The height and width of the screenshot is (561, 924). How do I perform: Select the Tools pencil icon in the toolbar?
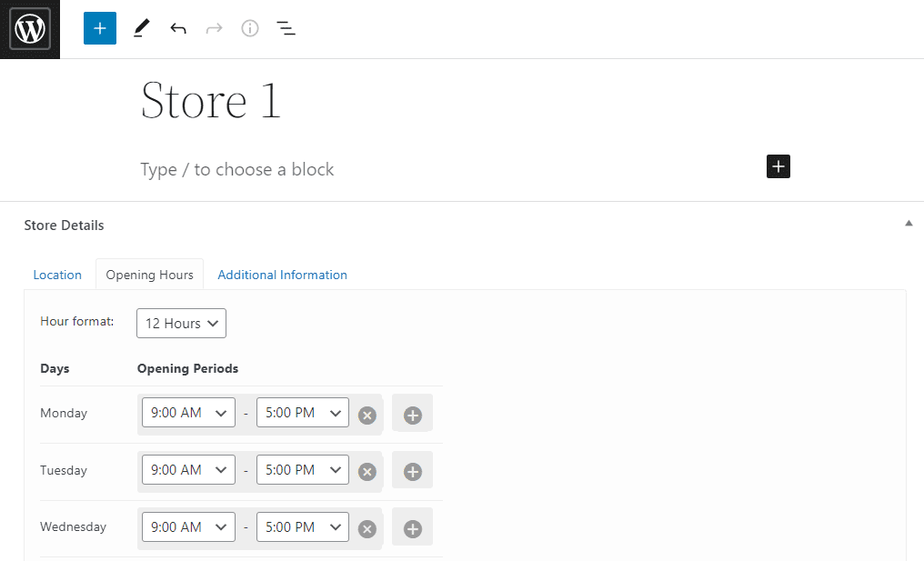coord(141,28)
